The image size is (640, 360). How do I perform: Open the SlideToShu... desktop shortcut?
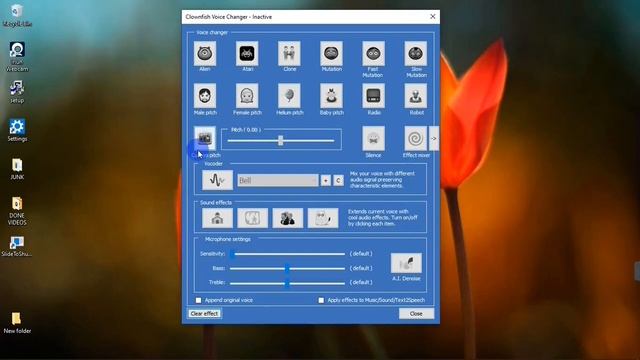[x=17, y=247]
